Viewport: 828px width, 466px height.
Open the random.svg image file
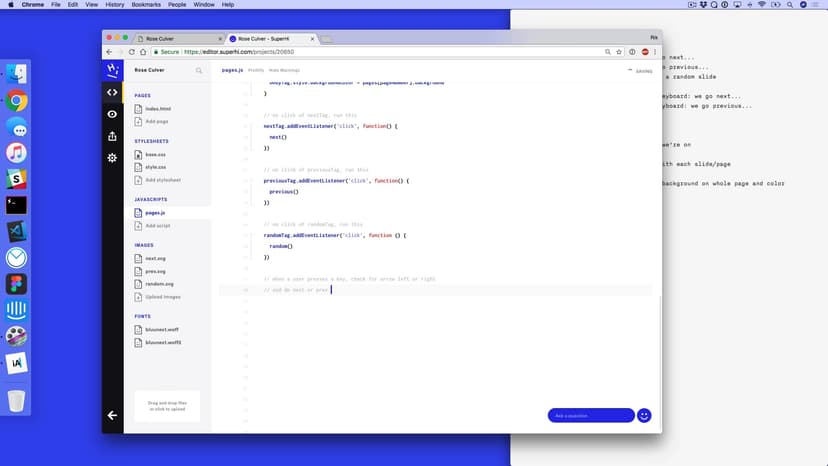158,284
